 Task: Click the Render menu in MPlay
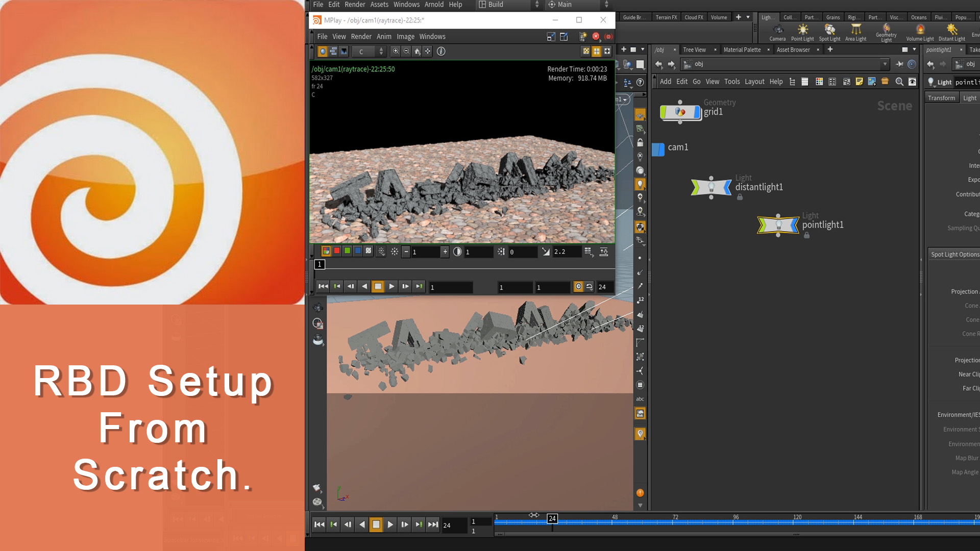(x=360, y=36)
